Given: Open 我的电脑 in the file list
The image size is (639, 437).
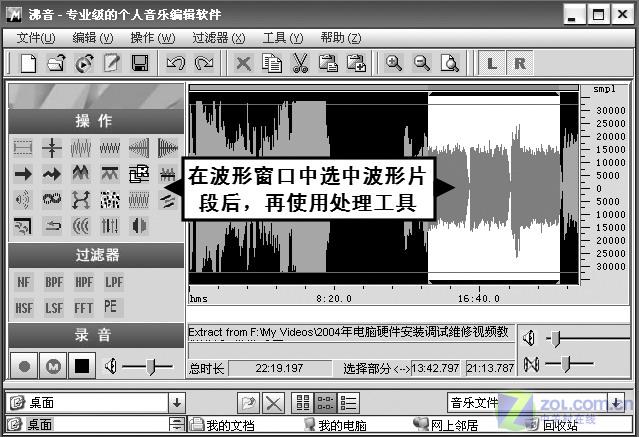Looking at the screenshot, I should (335, 425).
